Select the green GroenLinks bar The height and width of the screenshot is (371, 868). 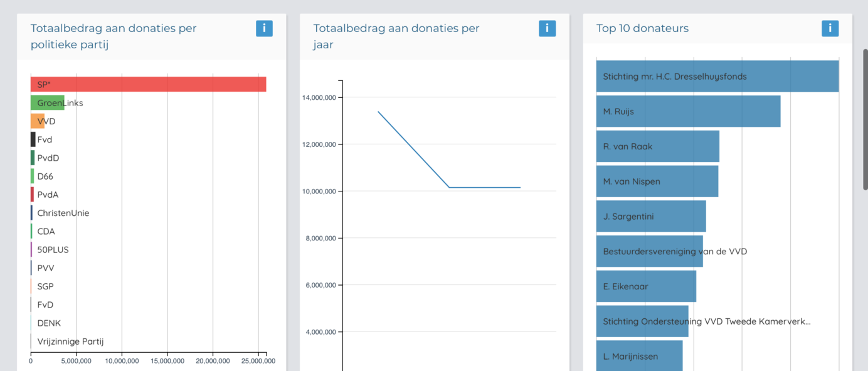pos(48,103)
